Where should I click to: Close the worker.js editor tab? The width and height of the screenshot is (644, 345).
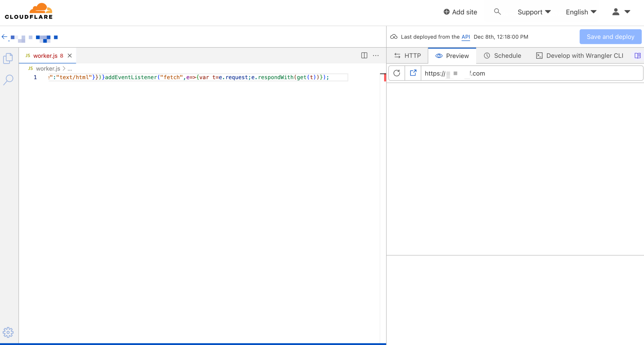click(x=70, y=56)
